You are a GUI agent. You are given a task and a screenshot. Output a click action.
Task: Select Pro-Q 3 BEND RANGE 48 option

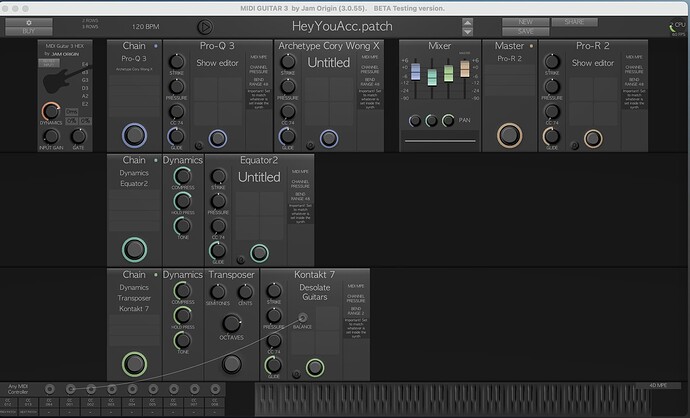click(259, 81)
